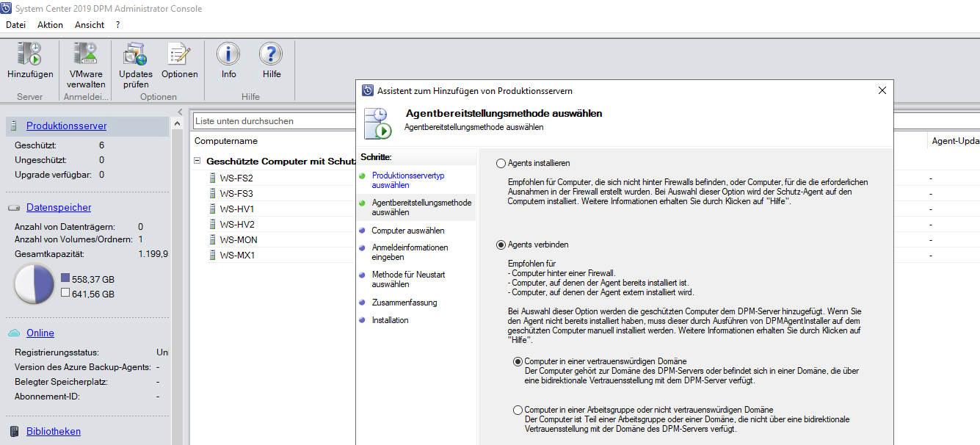
Task: Click the Bibliotheken library icon
Action: click(x=14, y=432)
